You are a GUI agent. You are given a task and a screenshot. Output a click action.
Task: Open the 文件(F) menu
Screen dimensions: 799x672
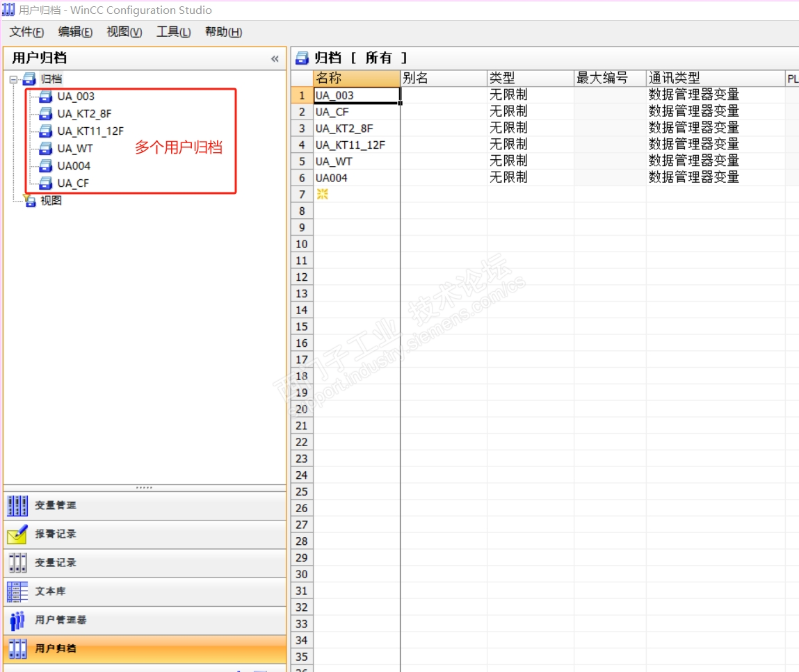click(26, 32)
